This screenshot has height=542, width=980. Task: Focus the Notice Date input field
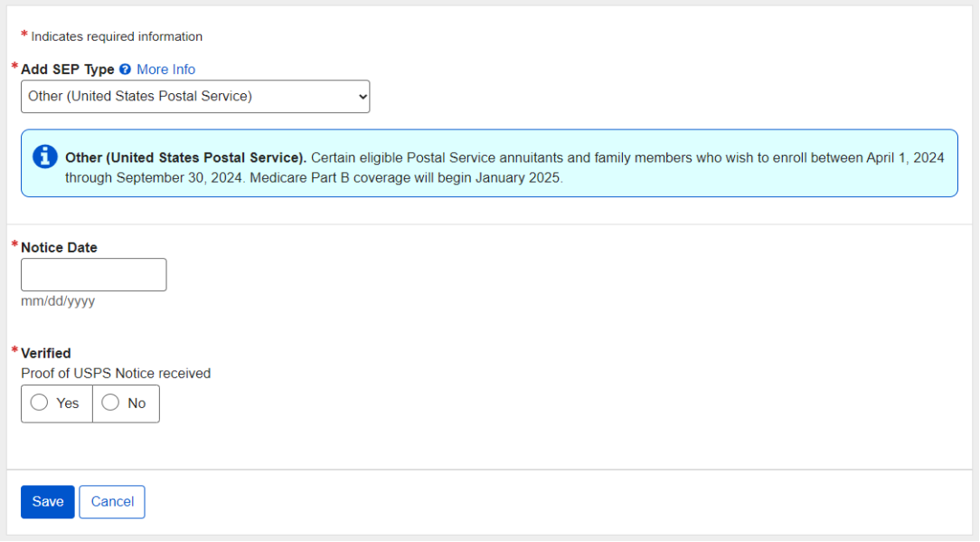pyautogui.click(x=94, y=274)
